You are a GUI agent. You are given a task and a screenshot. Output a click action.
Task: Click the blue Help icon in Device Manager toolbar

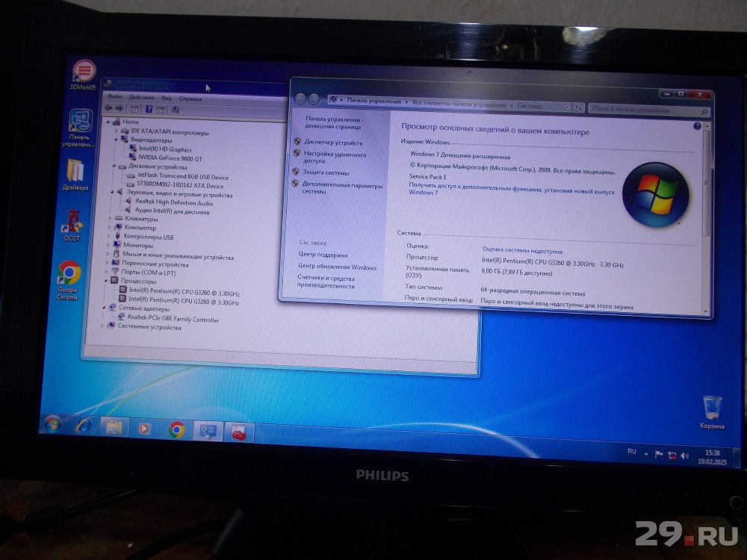149,109
